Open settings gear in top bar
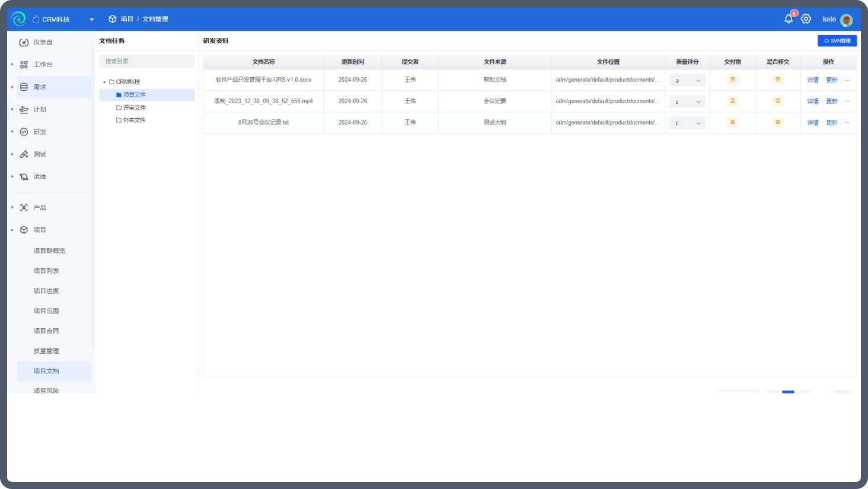 (x=806, y=19)
